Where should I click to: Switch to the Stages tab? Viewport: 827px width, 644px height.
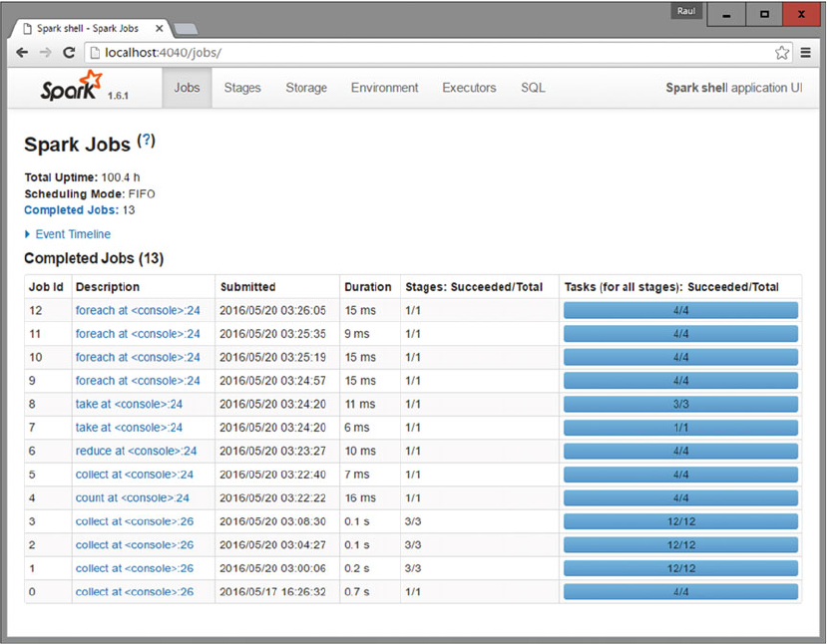click(x=242, y=88)
